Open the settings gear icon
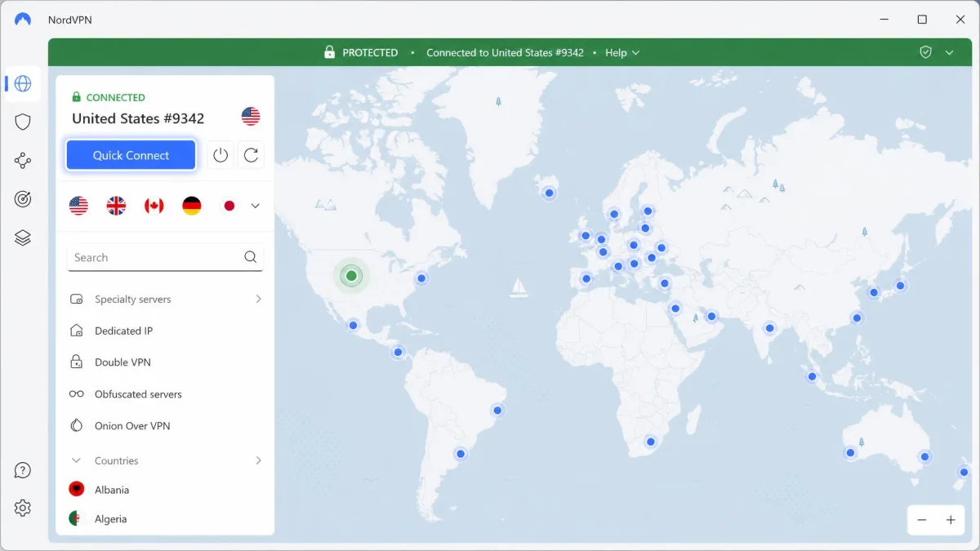The image size is (980, 551). point(23,508)
